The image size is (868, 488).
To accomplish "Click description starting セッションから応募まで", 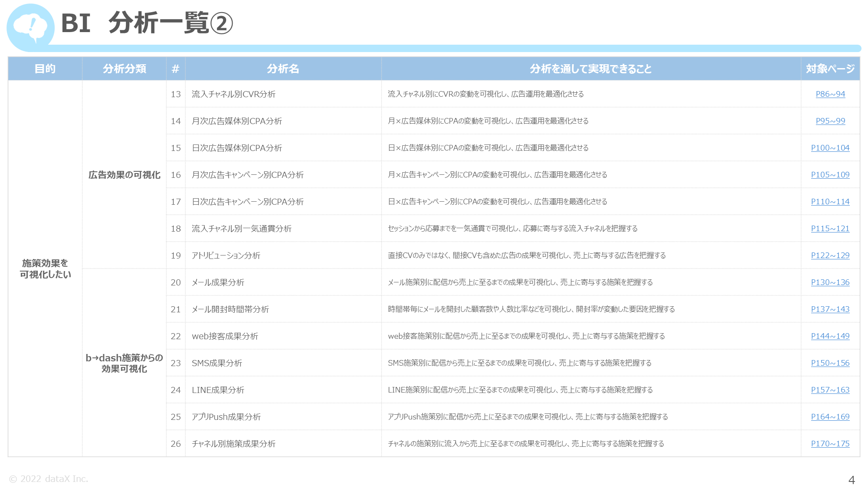I will tap(513, 229).
